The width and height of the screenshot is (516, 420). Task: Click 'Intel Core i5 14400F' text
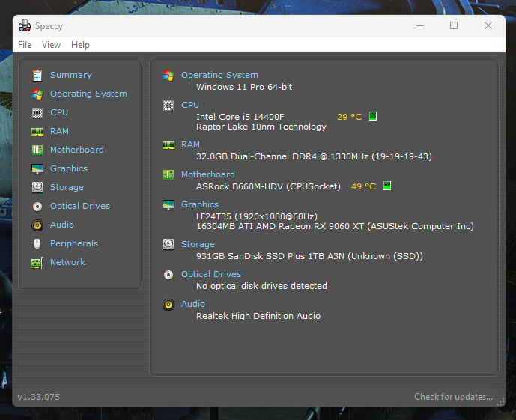point(240,117)
